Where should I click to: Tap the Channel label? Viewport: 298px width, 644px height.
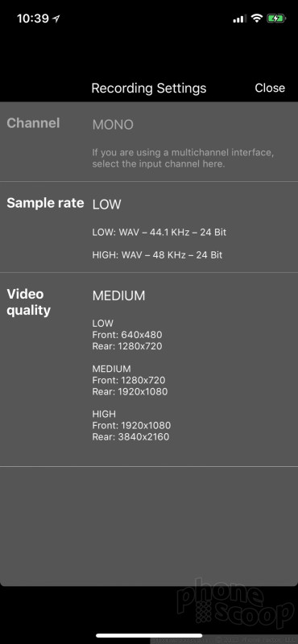coord(33,123)
